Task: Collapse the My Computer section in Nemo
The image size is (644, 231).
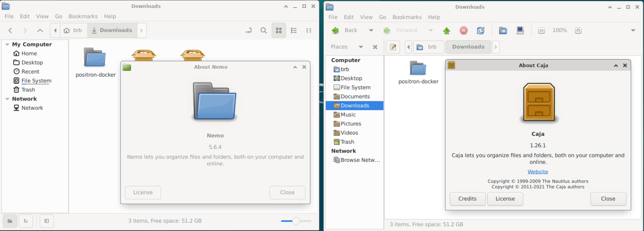Action: tap(7, 44)
